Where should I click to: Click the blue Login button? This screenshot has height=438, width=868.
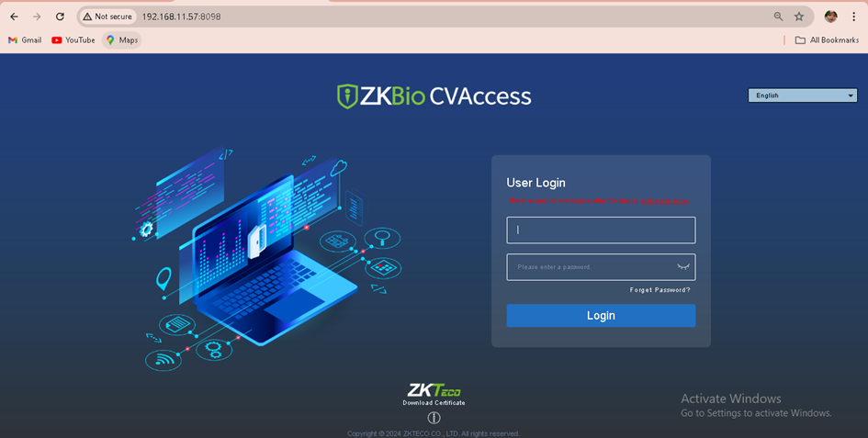coord(601,316)
